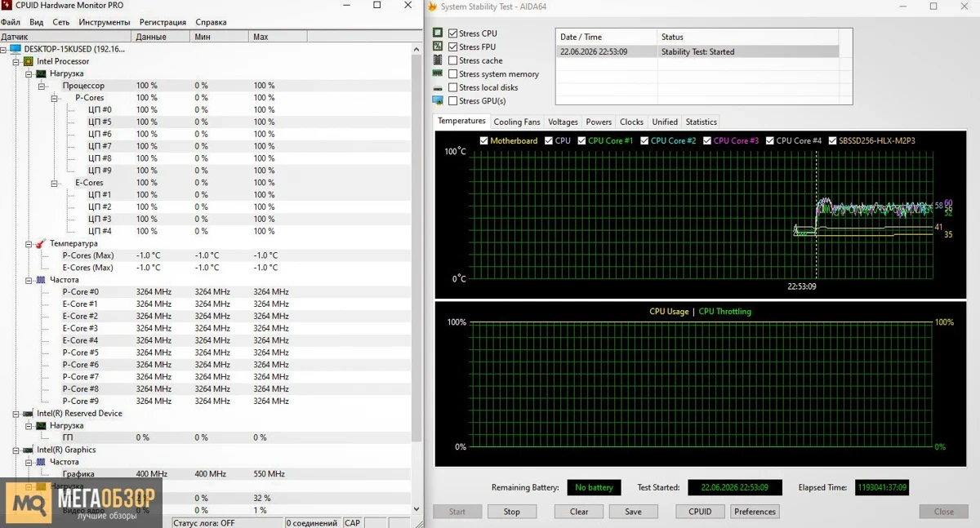Enable the Stress local disks checkbox
Image resolution: width=980 pixels, height=528 pixels.
[x=453, y=87]
